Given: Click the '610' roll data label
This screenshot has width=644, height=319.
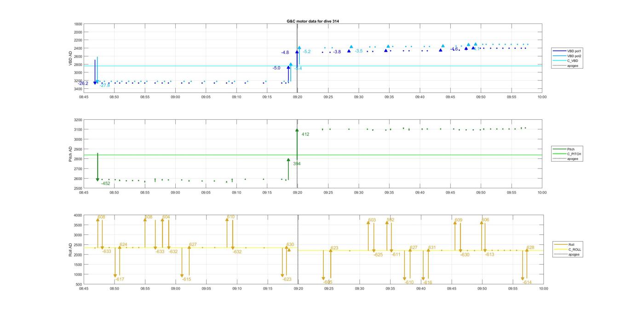Looking at the screenshot, I should [231, 217].
